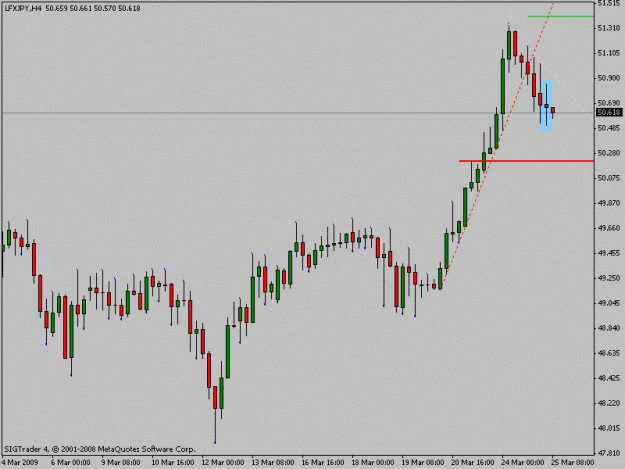Screen dimensions: 625x469
Task: Click price axis label 48.220
Action: 609,403
